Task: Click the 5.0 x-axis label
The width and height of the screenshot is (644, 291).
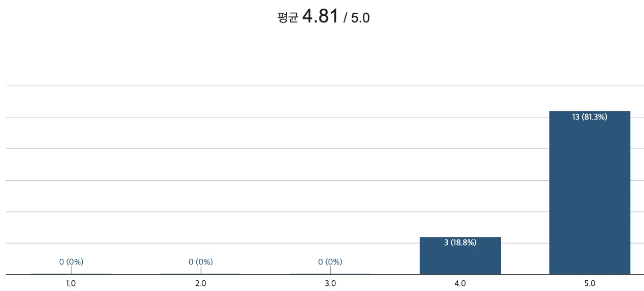Action: click(x=589, y=283)
